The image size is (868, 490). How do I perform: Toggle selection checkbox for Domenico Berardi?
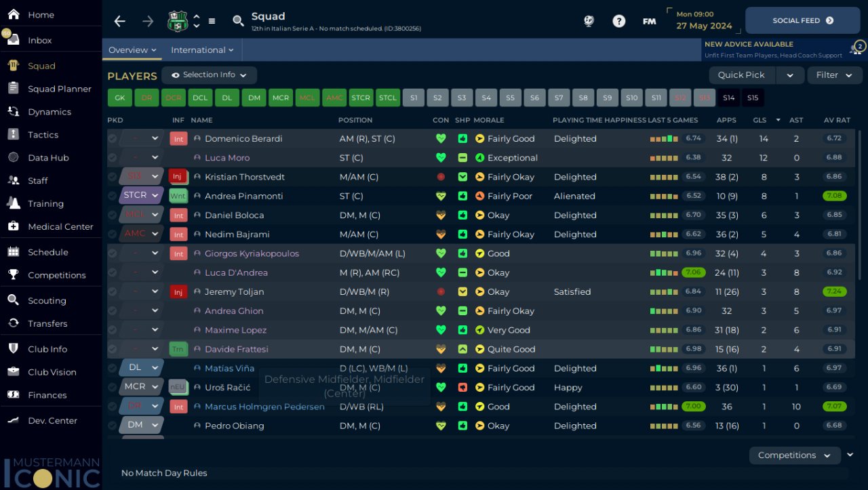112,139
